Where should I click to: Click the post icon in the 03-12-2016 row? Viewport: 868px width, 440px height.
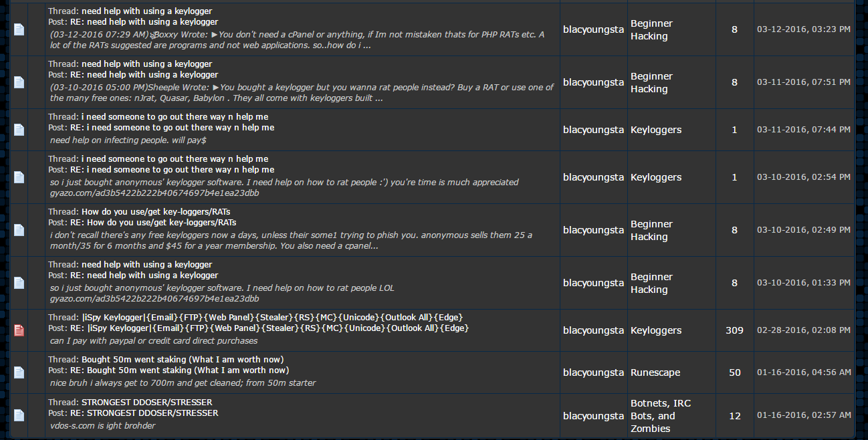point(19,29)
